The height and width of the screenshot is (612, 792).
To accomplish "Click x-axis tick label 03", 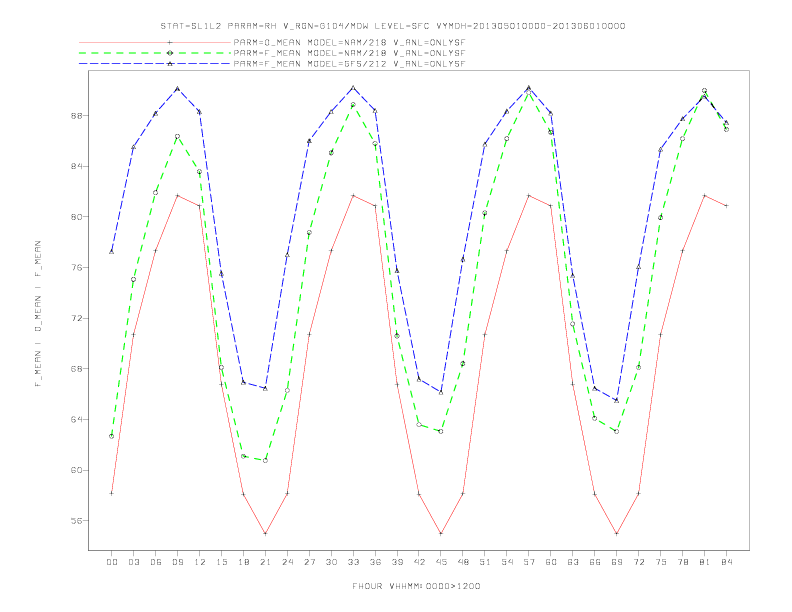I will pyautogui.click(x=133, y=562).
